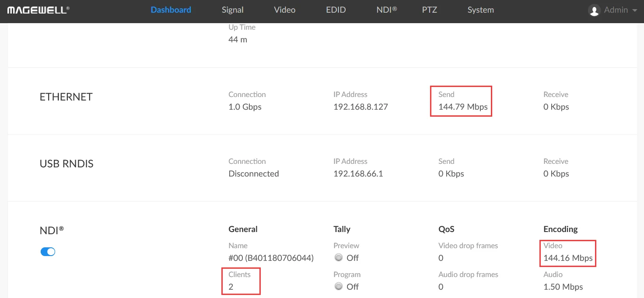Image resolution: width=644 pixels, height=298 pixels.
Task: Click the Tally column heading
Action: [x=342, y=229]
